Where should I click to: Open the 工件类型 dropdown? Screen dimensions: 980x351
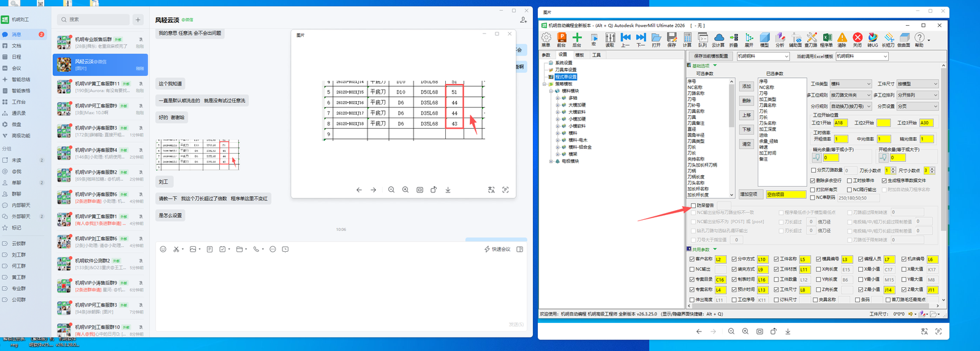[x=850, y=84]
